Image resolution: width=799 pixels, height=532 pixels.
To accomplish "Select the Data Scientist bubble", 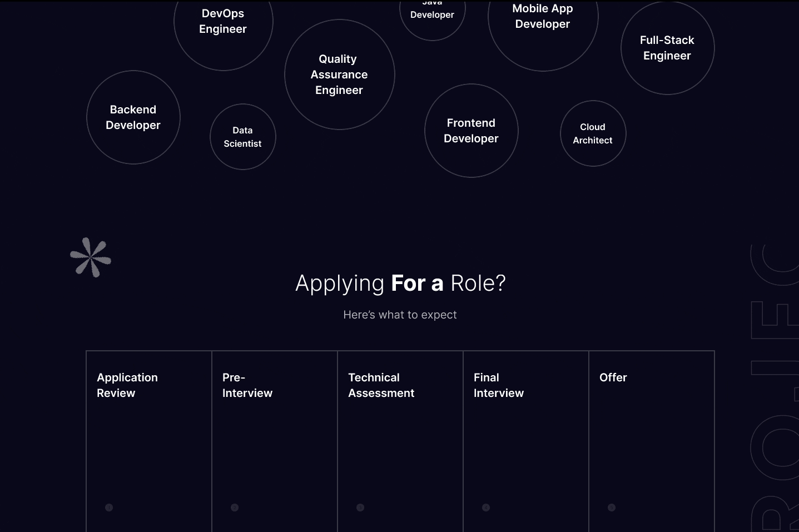I will click(243, 137).
